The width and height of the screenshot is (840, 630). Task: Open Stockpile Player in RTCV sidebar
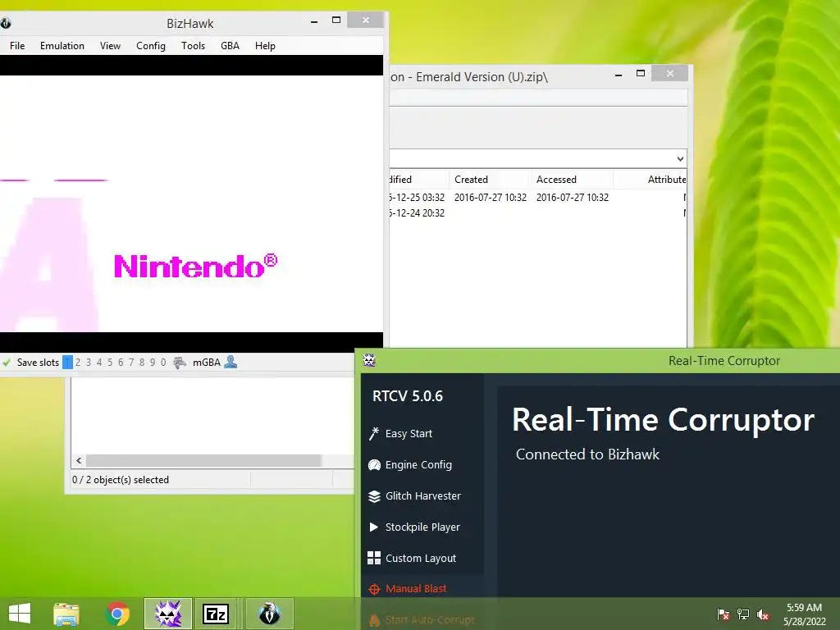click(x=422, y=527)
